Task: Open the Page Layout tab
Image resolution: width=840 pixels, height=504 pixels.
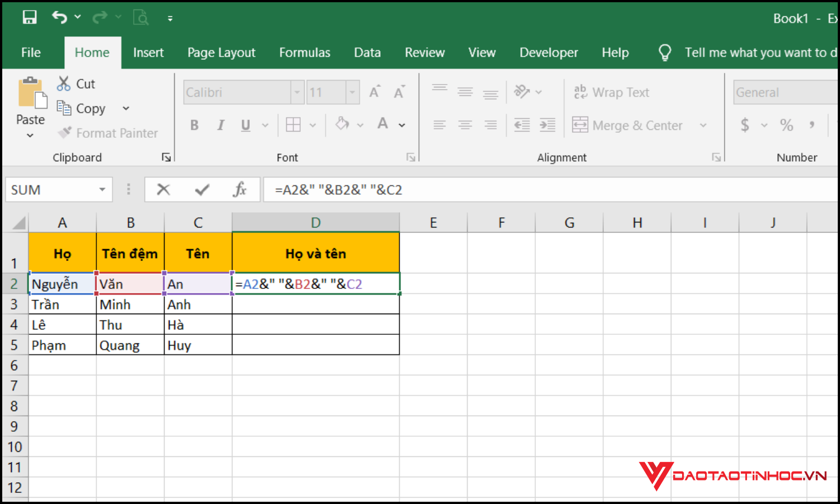Action: [x=221, y=53]
